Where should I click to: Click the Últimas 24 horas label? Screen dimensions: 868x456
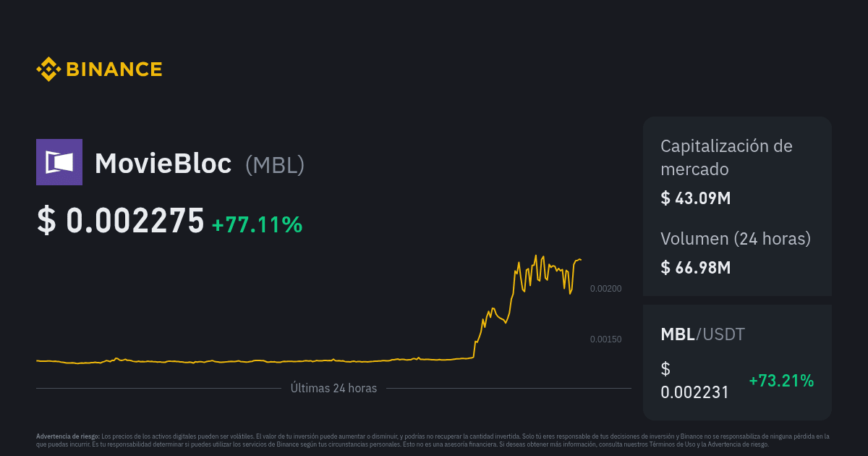pos(333,388)
